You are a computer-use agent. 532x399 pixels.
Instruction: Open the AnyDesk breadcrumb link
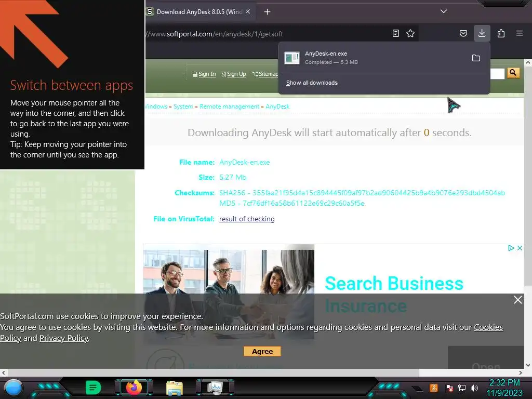click(x=277, y=107)
